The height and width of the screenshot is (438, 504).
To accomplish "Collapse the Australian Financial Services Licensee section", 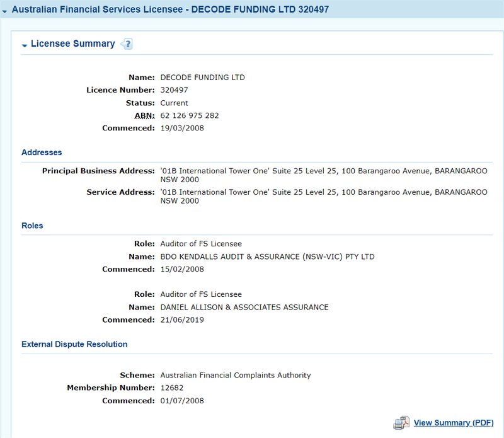I will 4,11.
